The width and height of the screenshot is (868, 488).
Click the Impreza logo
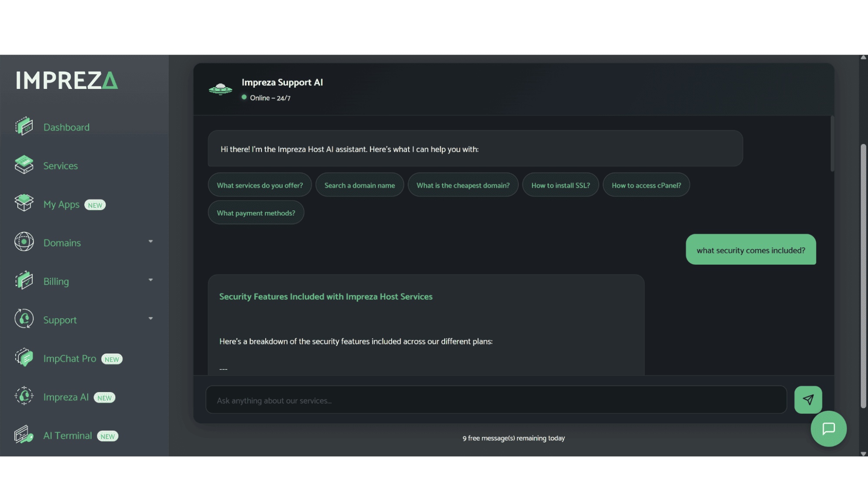pos(67,80)
